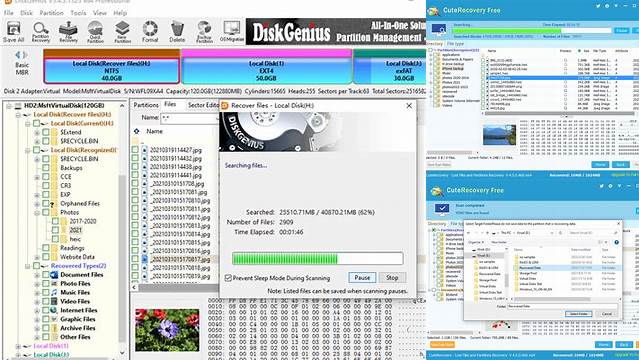The image size is (639, 360).
Task: Click Home button in bottom CuteRecovery window
Action: (x=604, y=345)
